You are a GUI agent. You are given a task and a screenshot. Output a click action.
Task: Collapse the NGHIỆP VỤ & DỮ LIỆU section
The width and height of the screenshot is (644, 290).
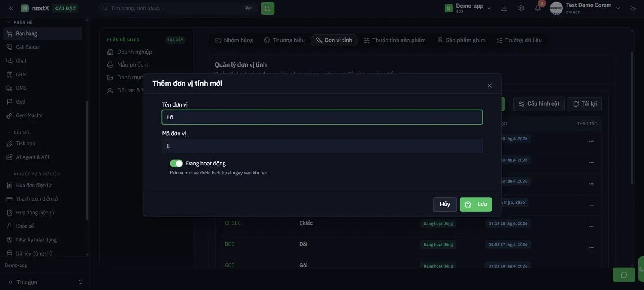coord(33,174)
